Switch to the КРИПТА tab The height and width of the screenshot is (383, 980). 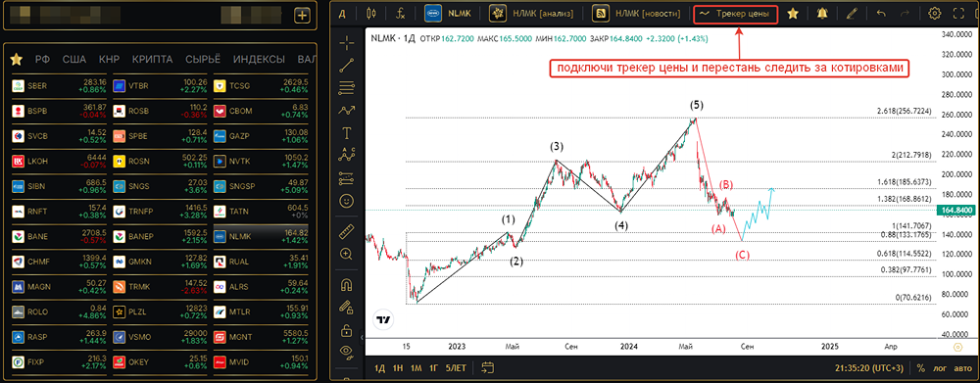tap(153, 60)
